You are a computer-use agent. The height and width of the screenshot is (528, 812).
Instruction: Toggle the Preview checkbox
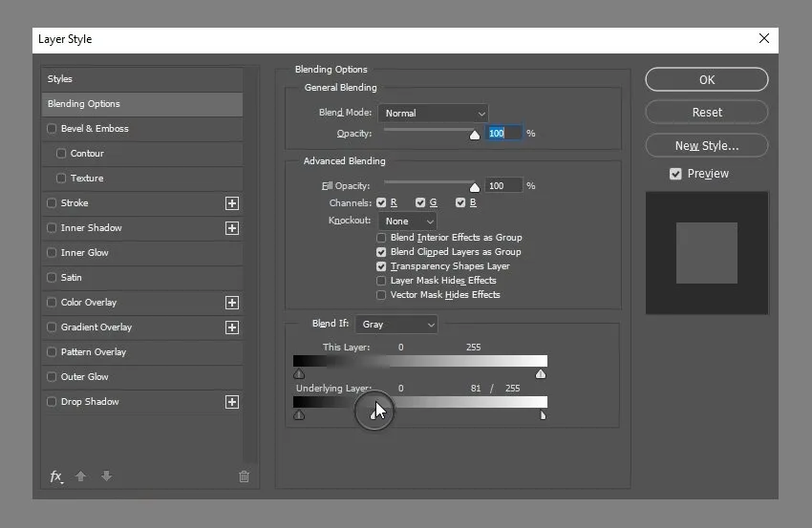tap(675, 174)
